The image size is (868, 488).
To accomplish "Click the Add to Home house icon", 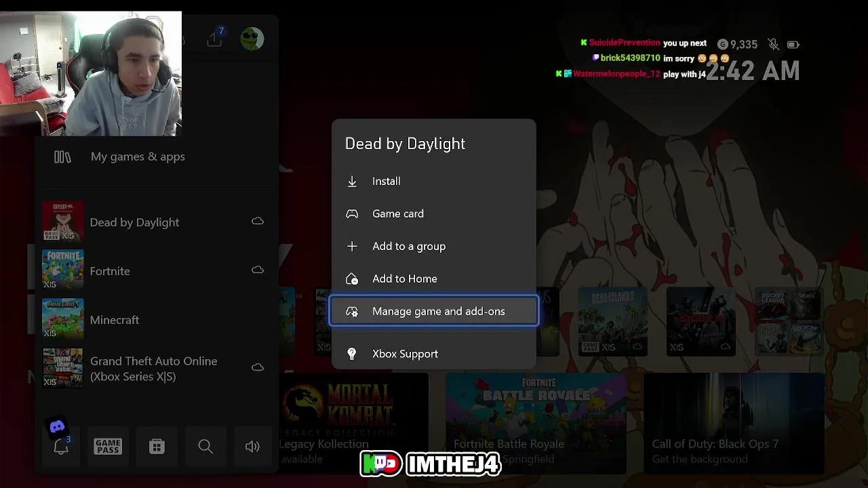I will (x=352, y=279).
